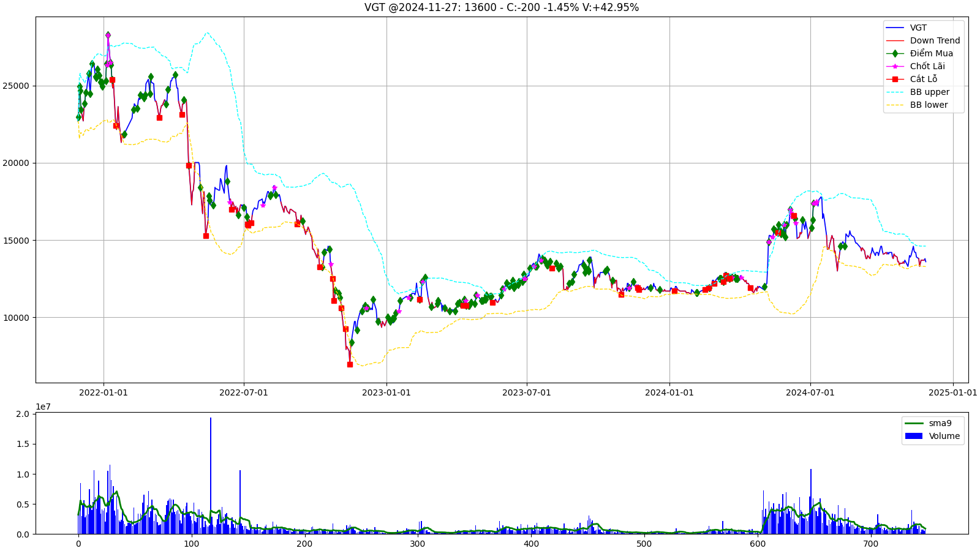
Task: Click the blue VGT line sample in legend
Action: pyautogui.click(x=895, y=28)
